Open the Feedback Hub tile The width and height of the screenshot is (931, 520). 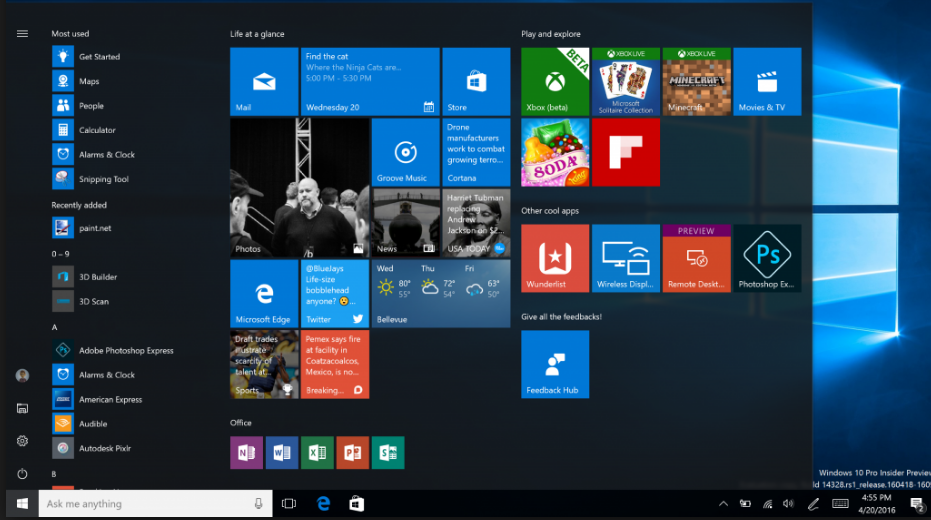555,364
